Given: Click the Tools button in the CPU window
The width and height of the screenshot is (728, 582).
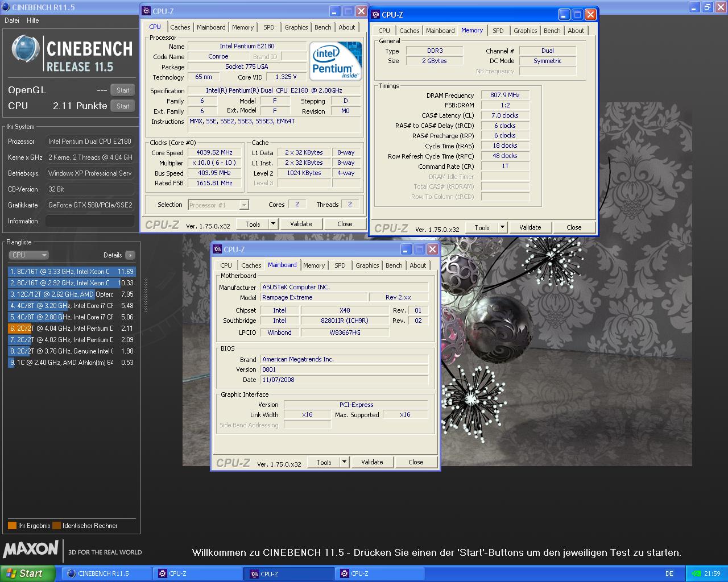Looking at the screenshot, I should click(x=253, y=224).
